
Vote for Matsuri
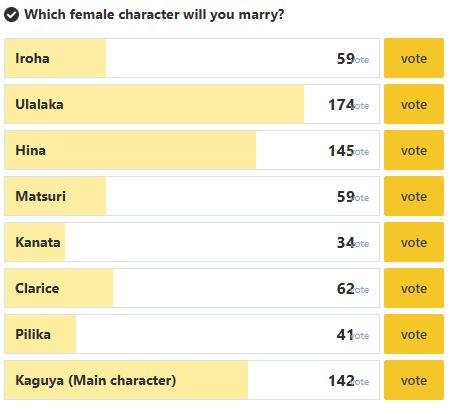pyautogui.click(x=414, y=196)
